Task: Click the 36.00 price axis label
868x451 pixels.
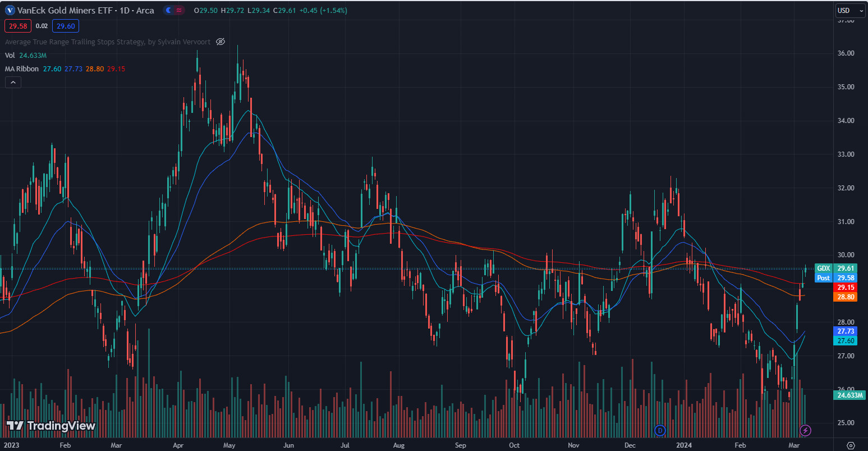Action: pos(846,53)
